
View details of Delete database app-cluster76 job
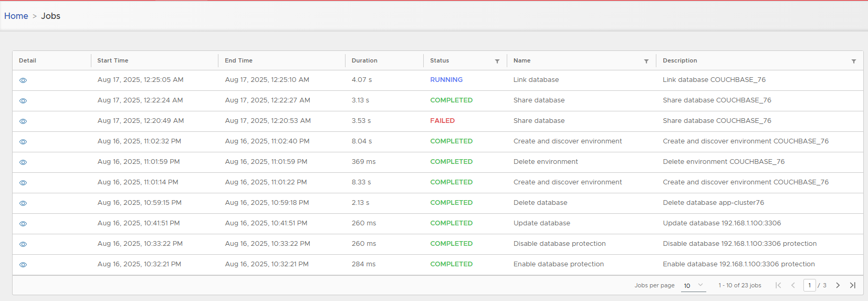tap(23, 203)
